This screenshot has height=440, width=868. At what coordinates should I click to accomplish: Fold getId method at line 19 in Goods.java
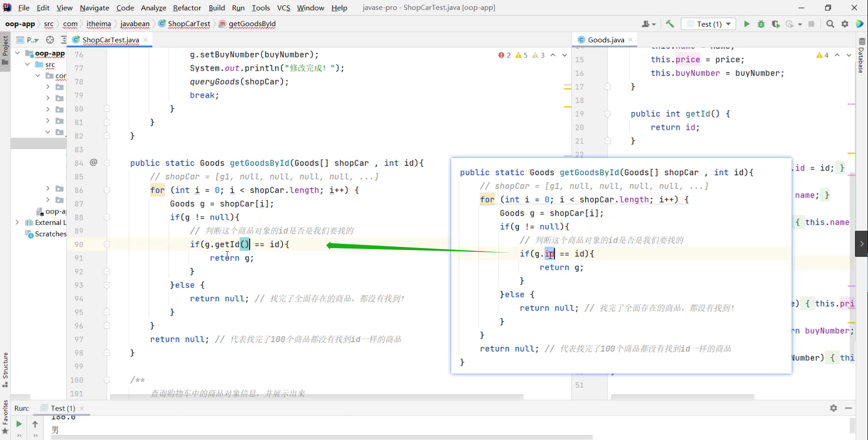[608, 114]
